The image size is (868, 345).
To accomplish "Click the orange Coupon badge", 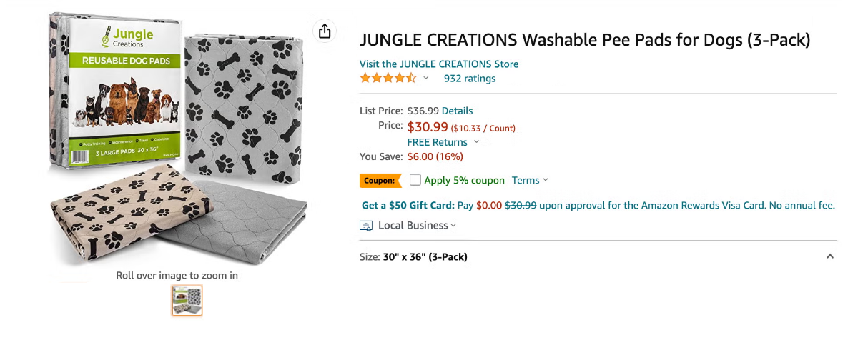I will click(x=380, y=181).
